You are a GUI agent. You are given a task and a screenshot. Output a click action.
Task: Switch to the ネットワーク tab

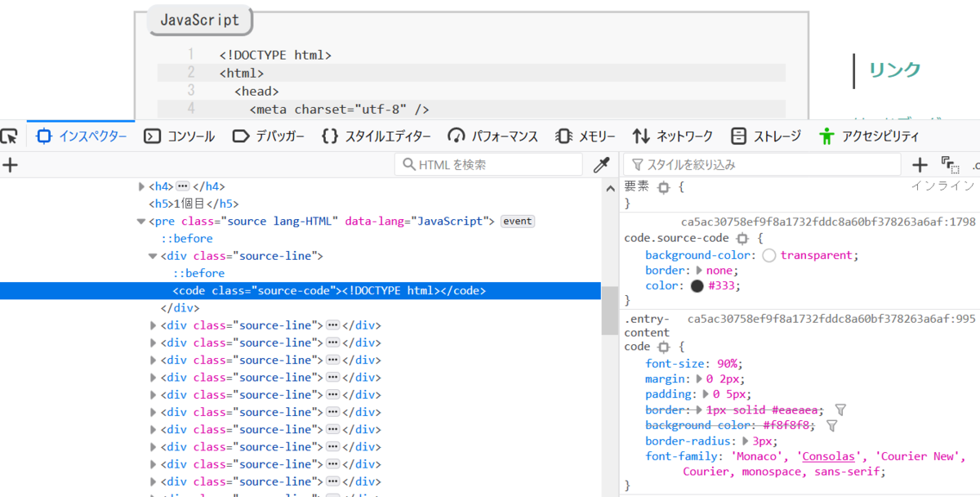pyautogui.click(x=673, y=137)
